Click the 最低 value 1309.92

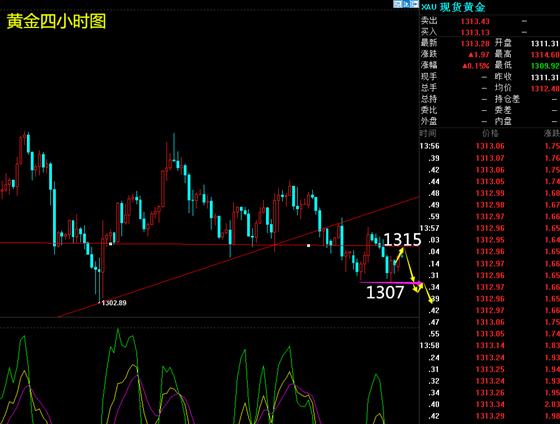[x=545, y=66]
